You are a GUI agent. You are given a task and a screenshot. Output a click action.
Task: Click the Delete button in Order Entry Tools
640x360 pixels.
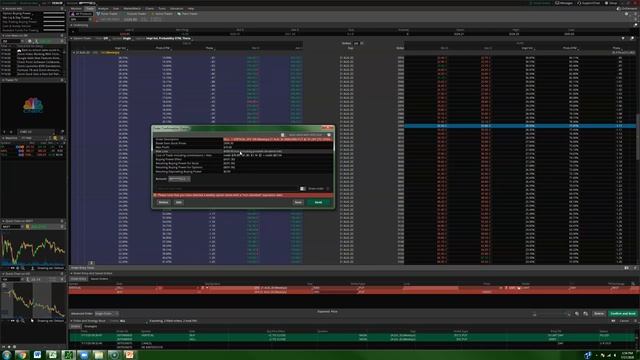point(599,313)
